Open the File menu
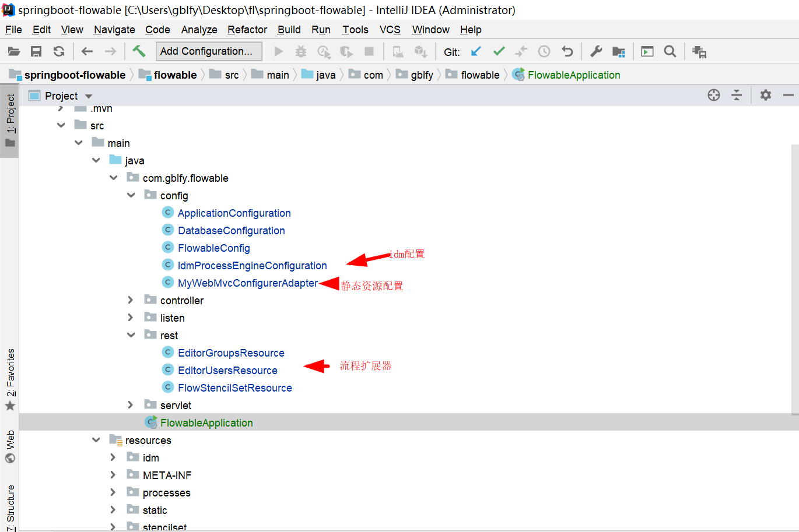Image resolution: width=799 pixels, height=532 pixels. 13,30
